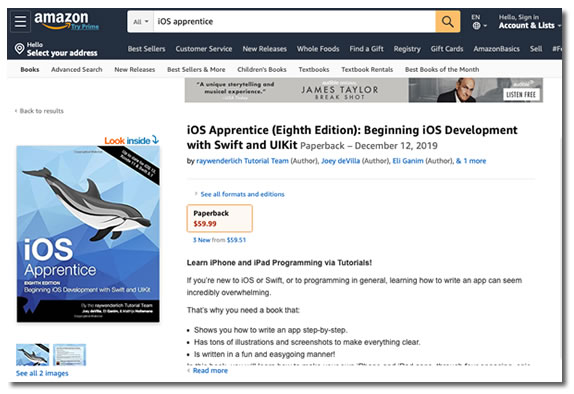This screenshot has width=574, height=394.
Task: Click the EN language label
Action: point(476,17)
